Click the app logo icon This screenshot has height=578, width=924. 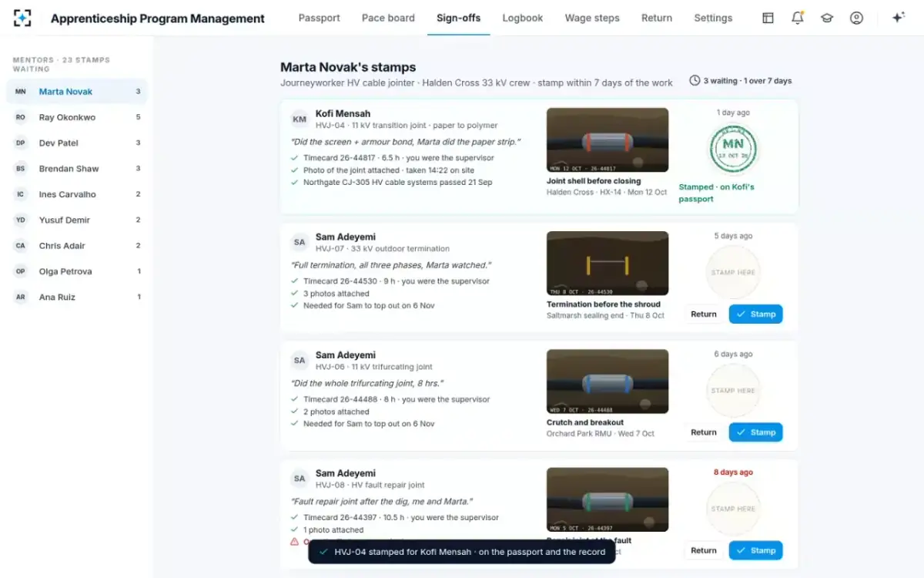point(22,18)
